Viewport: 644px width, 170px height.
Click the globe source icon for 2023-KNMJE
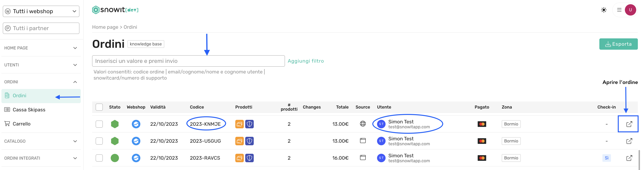(362, 124)
